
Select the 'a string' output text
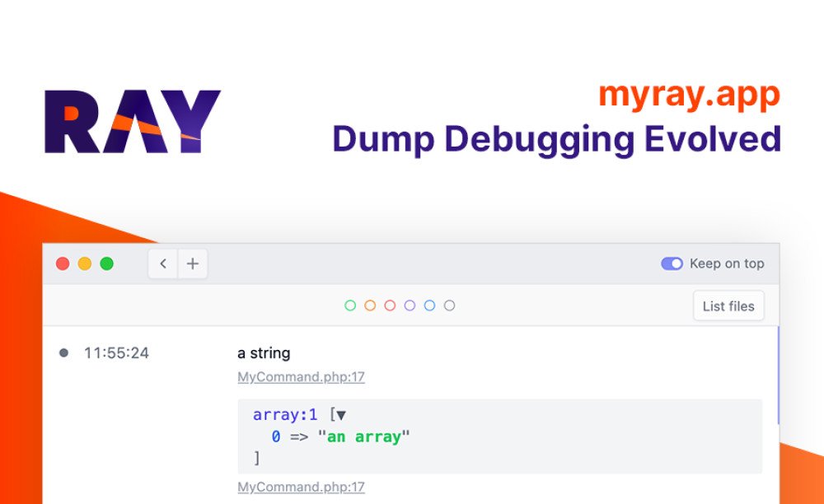point(264,352)
